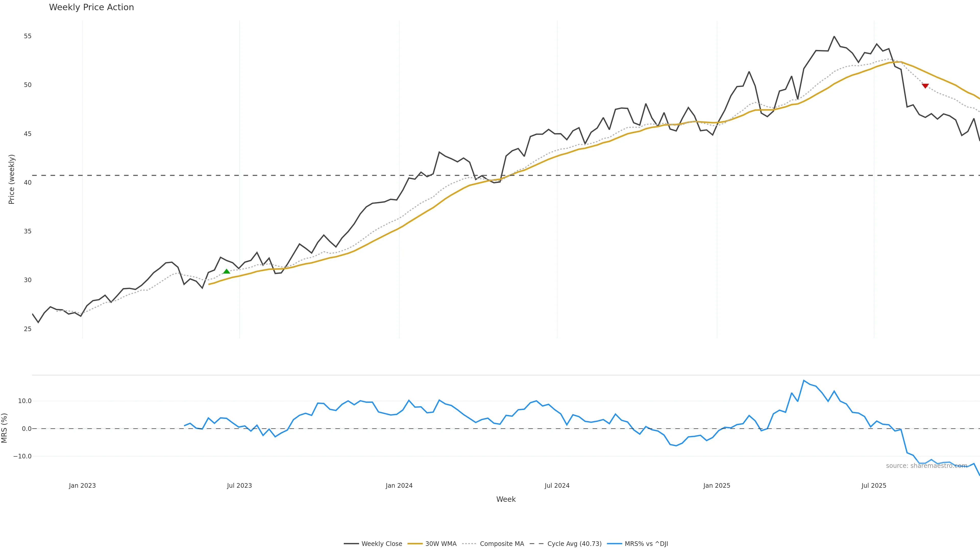Click the Price (weekly) y-axis title

(x=11, y=179)
